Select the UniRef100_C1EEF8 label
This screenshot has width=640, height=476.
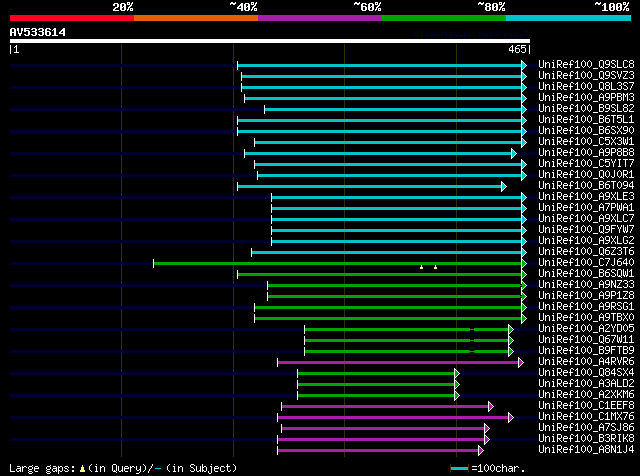pyautogui.click(x=586, y=406)
